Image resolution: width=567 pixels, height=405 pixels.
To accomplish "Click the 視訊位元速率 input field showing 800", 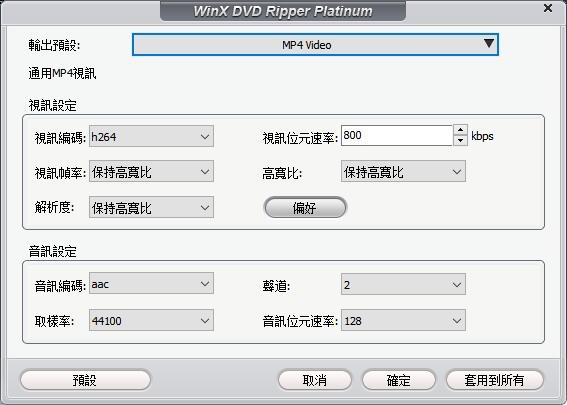I will click(x=397, y=136).
